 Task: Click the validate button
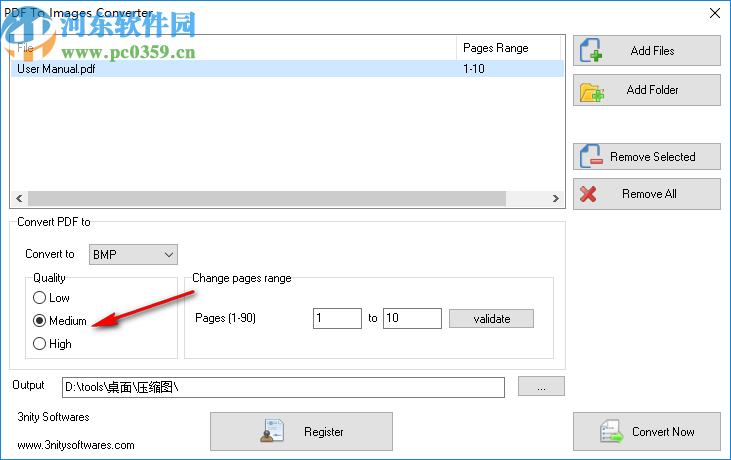click(491, 319)
